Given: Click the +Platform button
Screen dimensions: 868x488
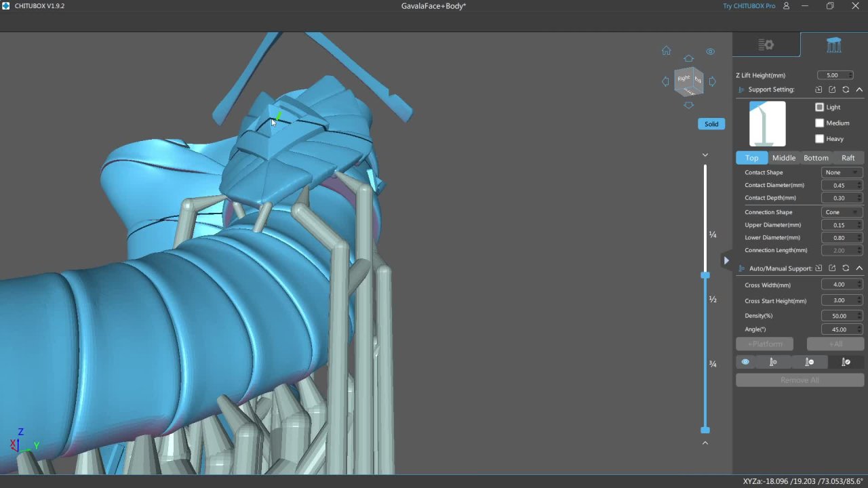Looking at the screenshot, I should (x=765, y=344).
